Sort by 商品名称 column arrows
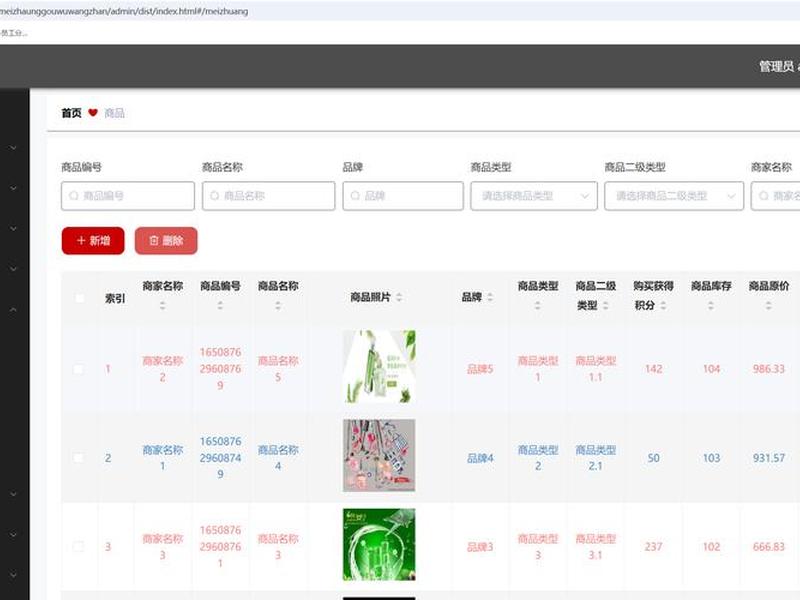800x600 pixels. 278,306
